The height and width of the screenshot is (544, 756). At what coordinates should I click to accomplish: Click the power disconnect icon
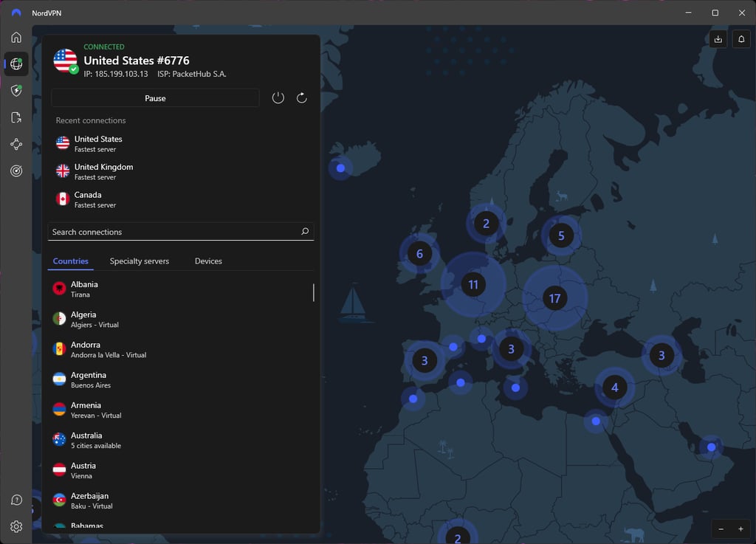(x=278, y=98)
